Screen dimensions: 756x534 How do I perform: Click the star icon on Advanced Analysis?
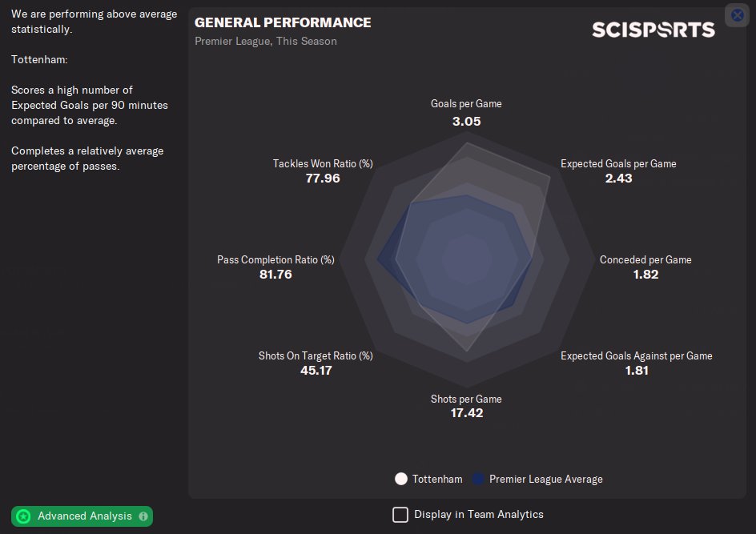coord(24,516)
